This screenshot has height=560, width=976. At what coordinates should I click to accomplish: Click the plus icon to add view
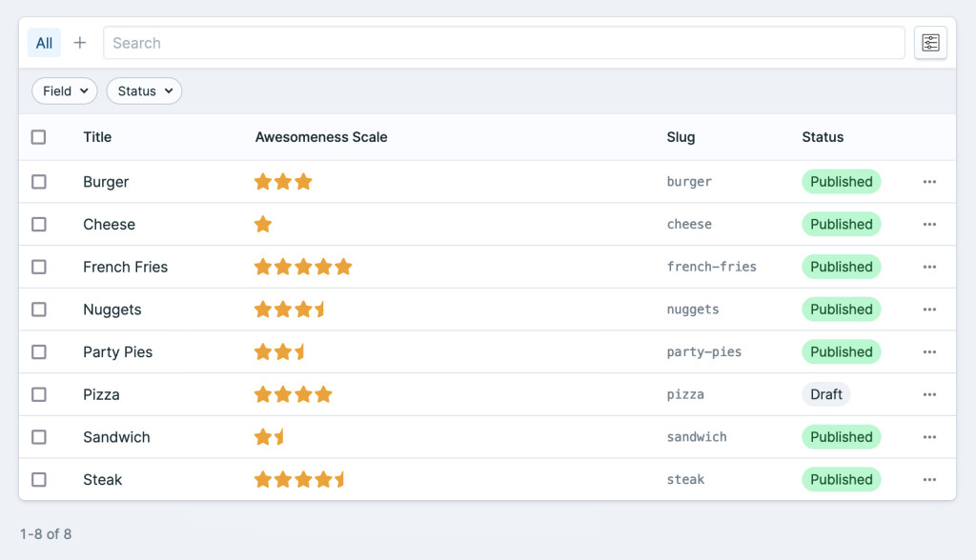(x=80, y=43)
